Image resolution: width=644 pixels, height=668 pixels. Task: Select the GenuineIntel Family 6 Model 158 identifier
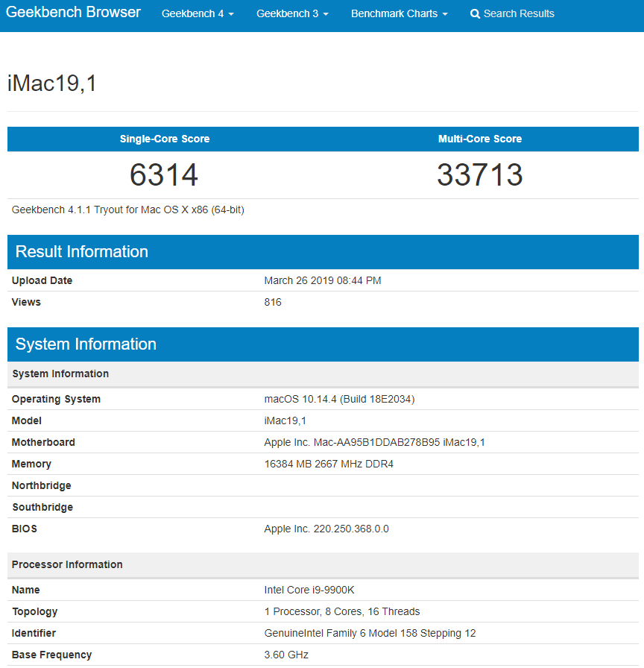tap(370, 634)
